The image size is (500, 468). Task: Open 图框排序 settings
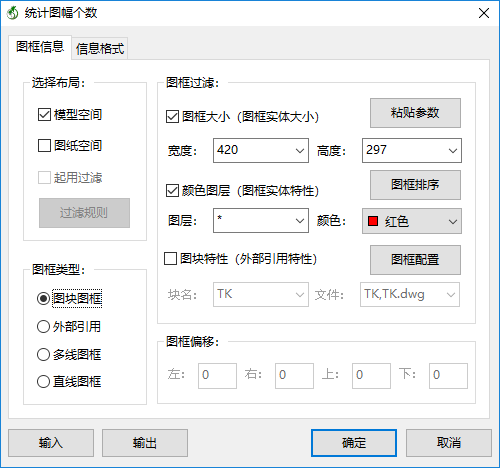click(x=415, y=185)
